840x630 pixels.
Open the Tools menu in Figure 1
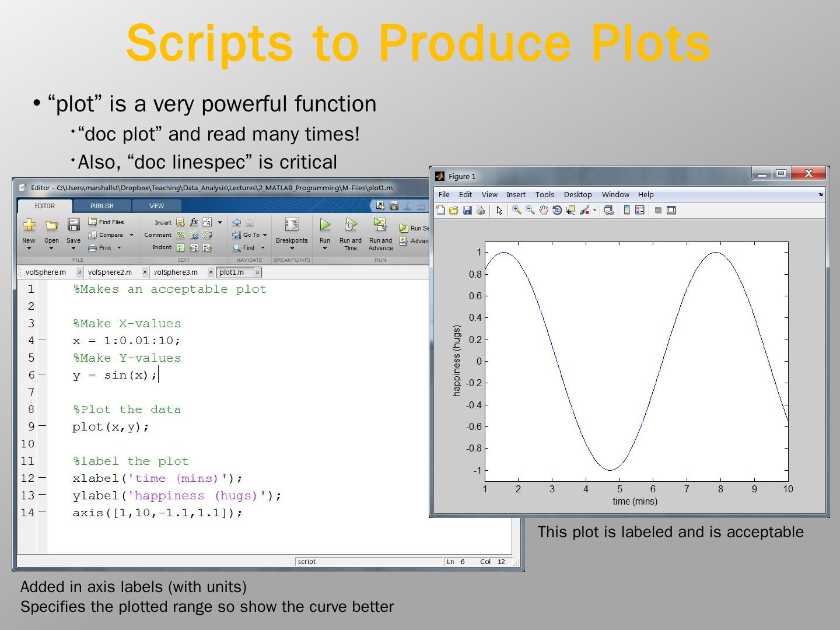544,195
